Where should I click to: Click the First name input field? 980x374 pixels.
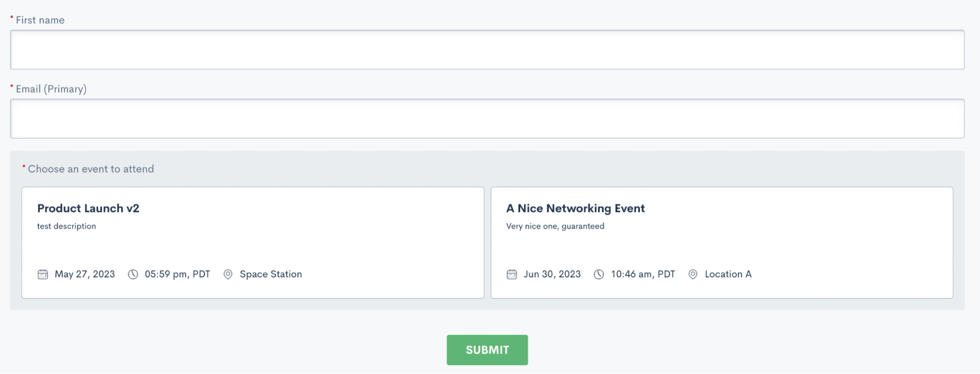[x=487, y=50]
